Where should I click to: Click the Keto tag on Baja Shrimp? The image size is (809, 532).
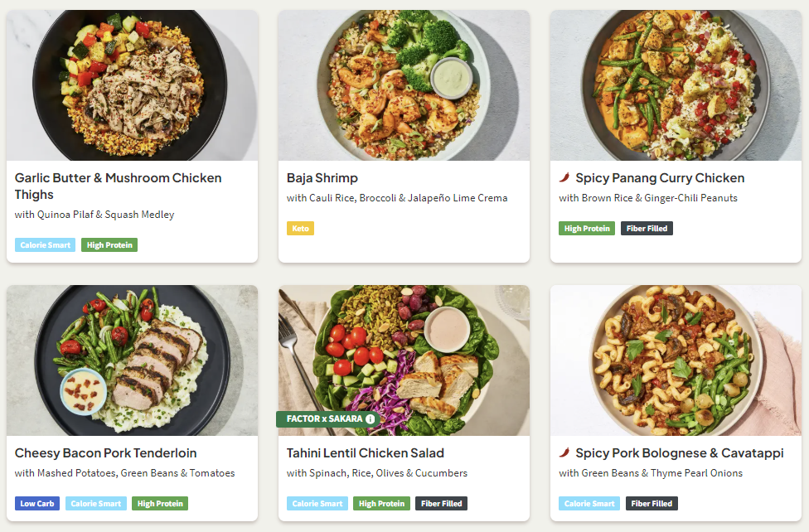click(300, 229)
